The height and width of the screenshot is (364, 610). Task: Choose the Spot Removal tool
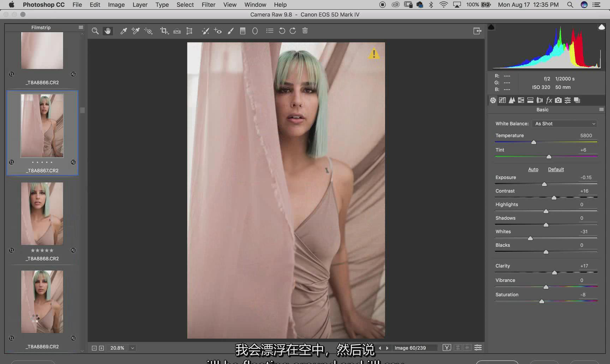point(205,31)
